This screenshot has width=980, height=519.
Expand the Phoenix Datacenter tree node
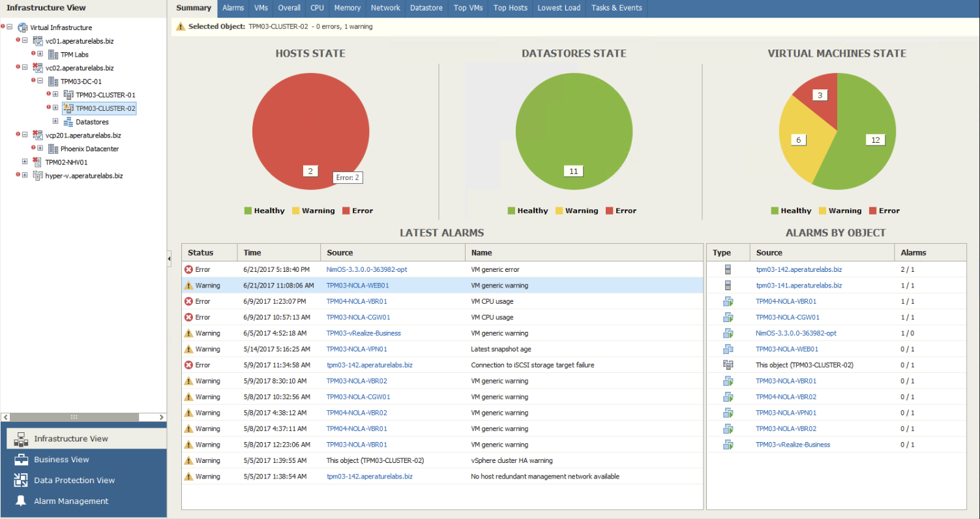(40, 149)
